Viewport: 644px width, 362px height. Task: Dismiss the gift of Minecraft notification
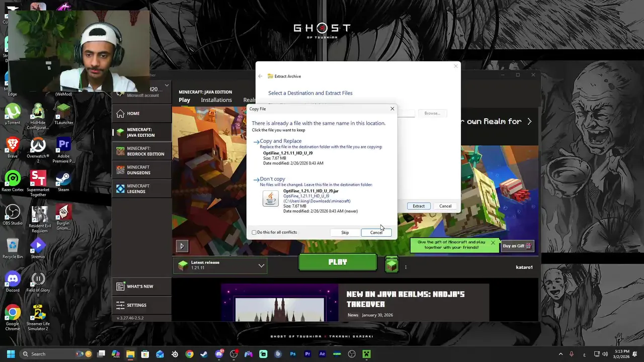[x=493, y=243]
